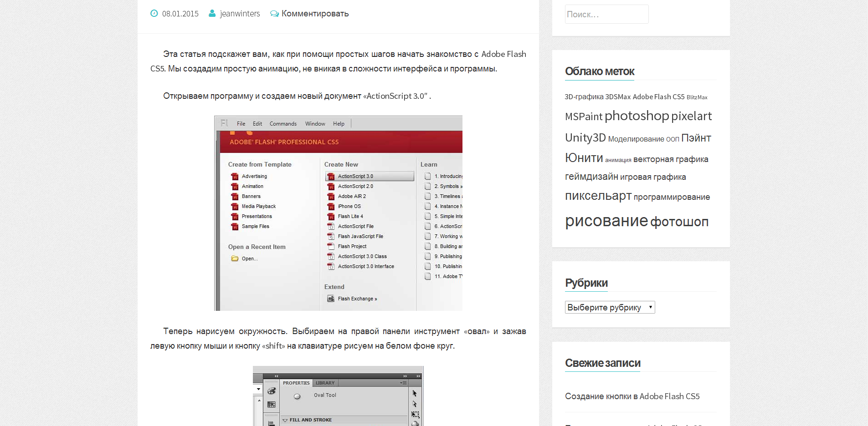Open the pixelart tag
This screenshot has height=426, width=868.
(x=691, y=116)
